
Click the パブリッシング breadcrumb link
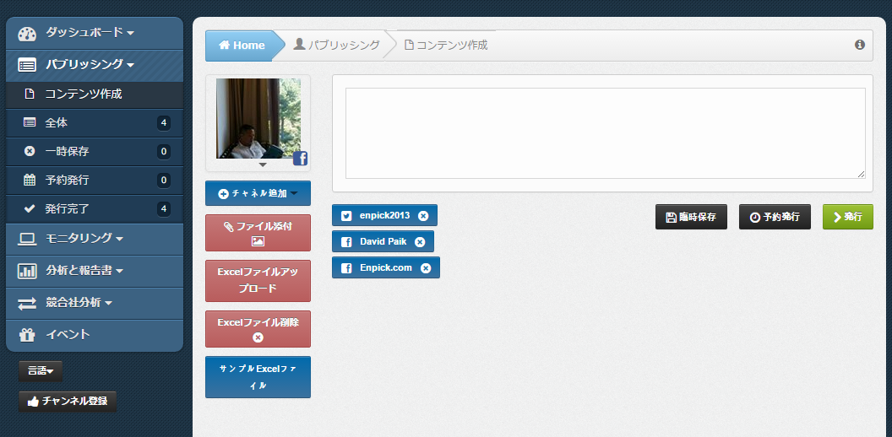[x=337, y=45]
